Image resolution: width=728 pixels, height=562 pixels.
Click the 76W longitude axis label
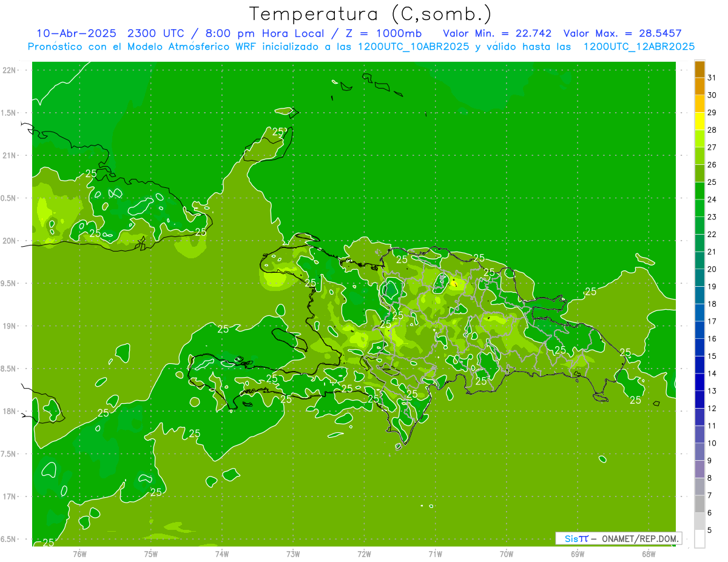pyautogui.click(x=80, y=554)
